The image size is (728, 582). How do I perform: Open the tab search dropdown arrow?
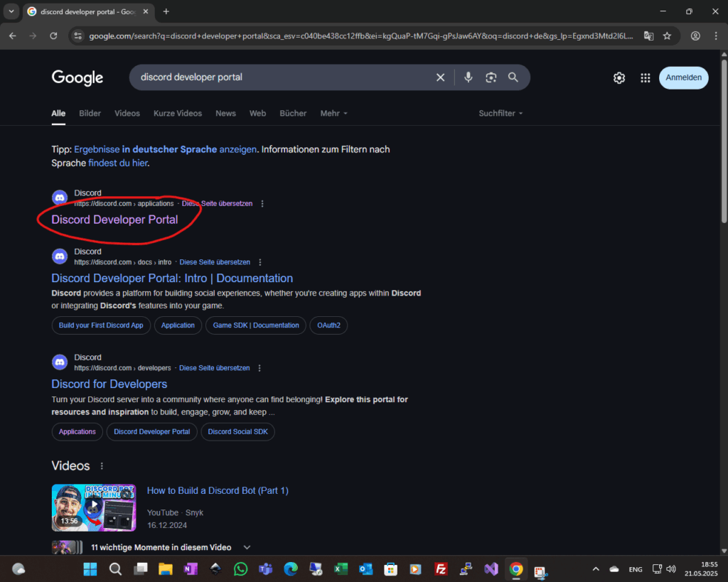[x=11, y=11]
